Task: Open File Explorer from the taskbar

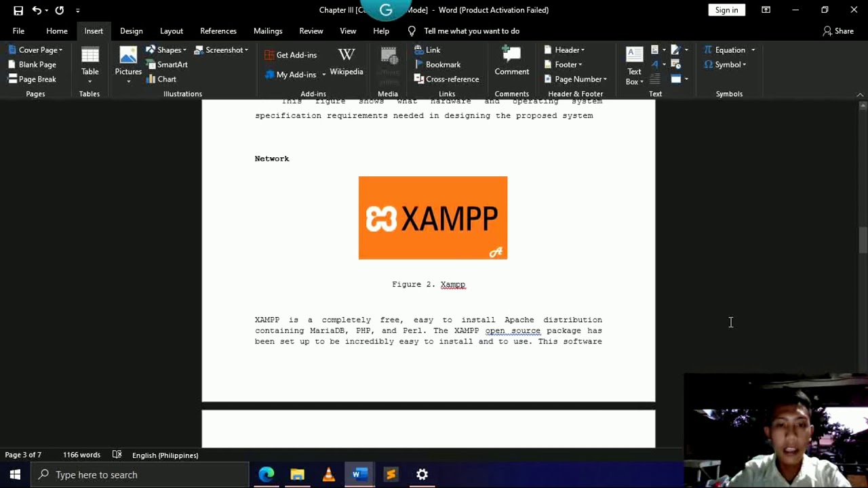Action: 298,475
